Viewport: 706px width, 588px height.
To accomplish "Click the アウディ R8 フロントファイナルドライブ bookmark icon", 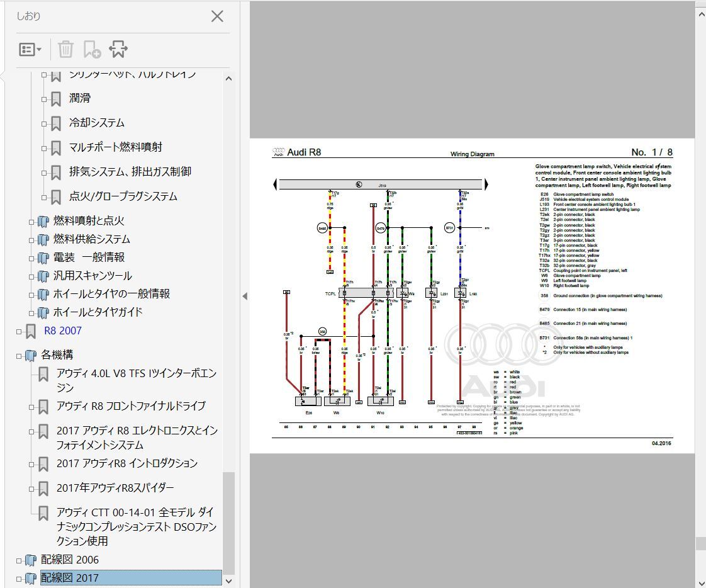I will pos(43,407).
